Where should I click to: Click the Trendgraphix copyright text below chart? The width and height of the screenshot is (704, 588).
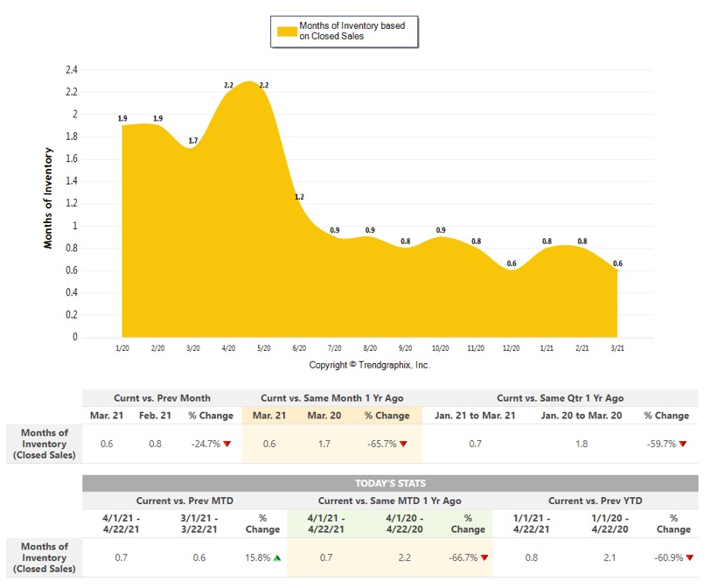click(369, 365)
